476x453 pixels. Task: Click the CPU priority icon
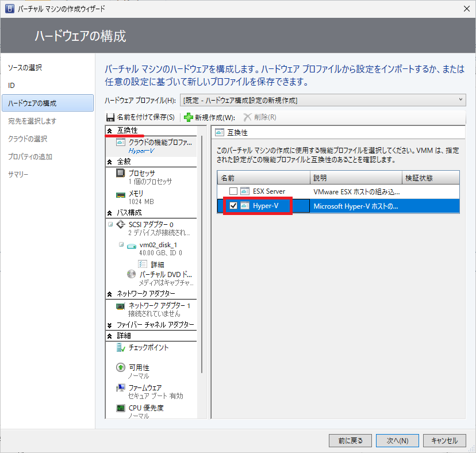point(121,408)
